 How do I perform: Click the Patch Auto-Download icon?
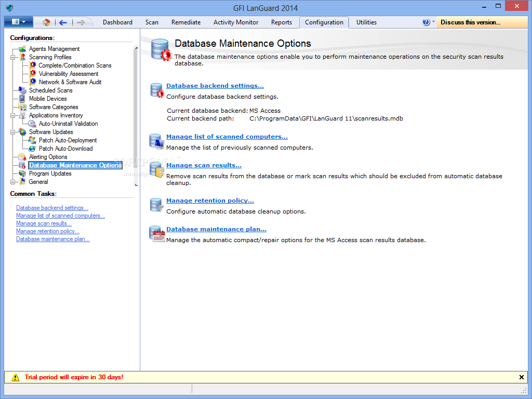coord(32,148)
